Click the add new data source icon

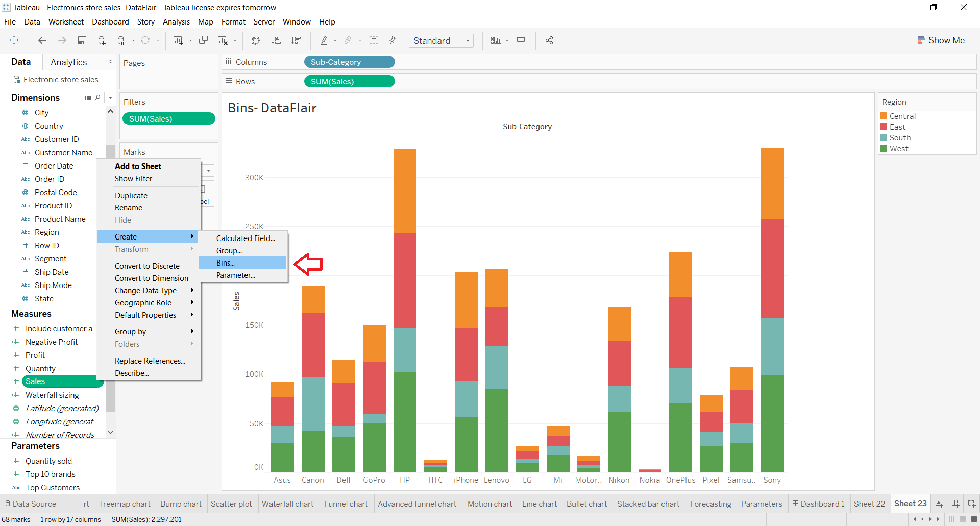tap(102, 40)
